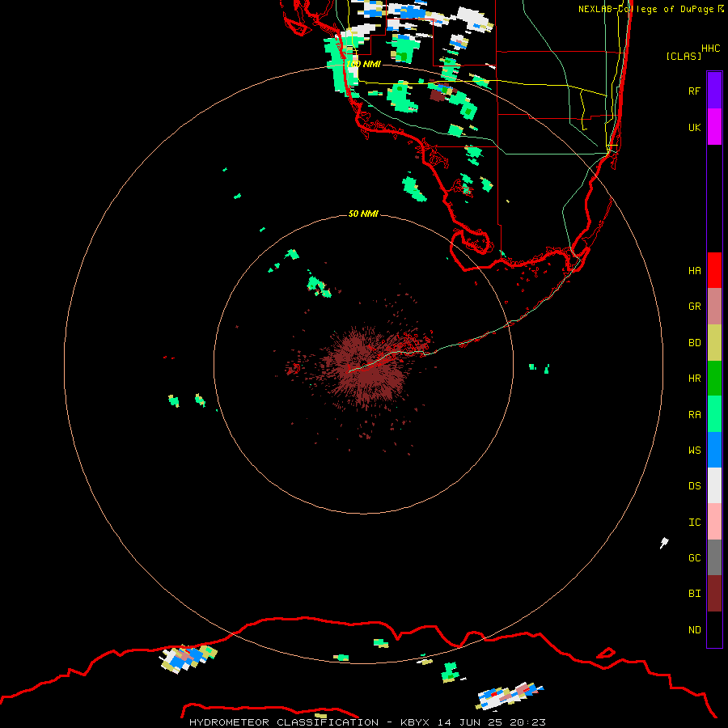This screenshot has height=728, width=728.
Task: Click the BD legend label
Action: click(x=695, y=343)
